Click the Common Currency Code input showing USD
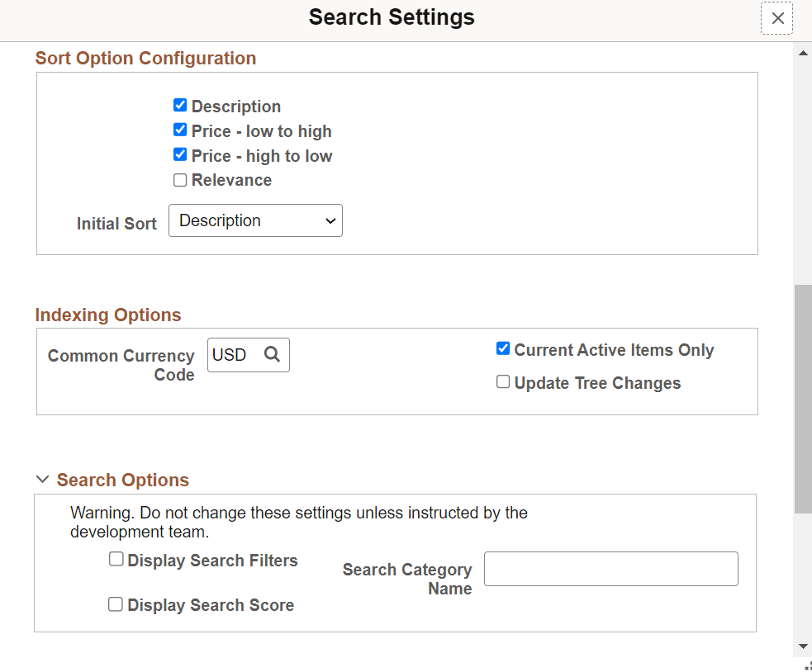 tap(235, 354)
